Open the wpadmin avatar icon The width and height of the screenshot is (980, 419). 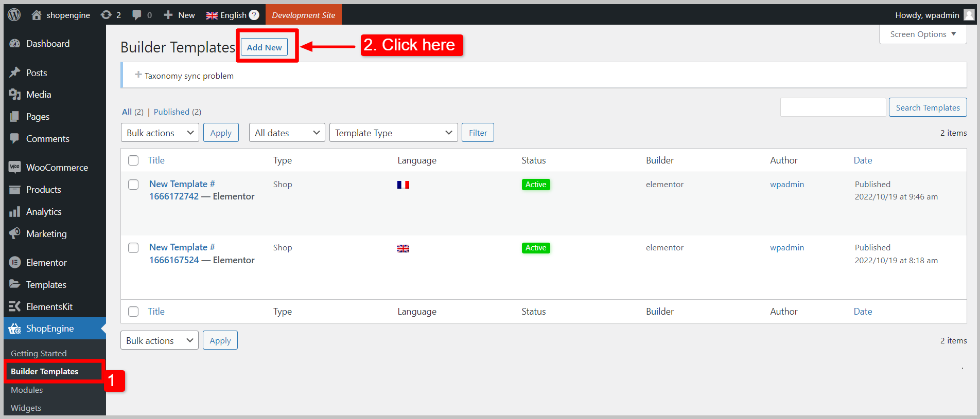click(969, 15)
